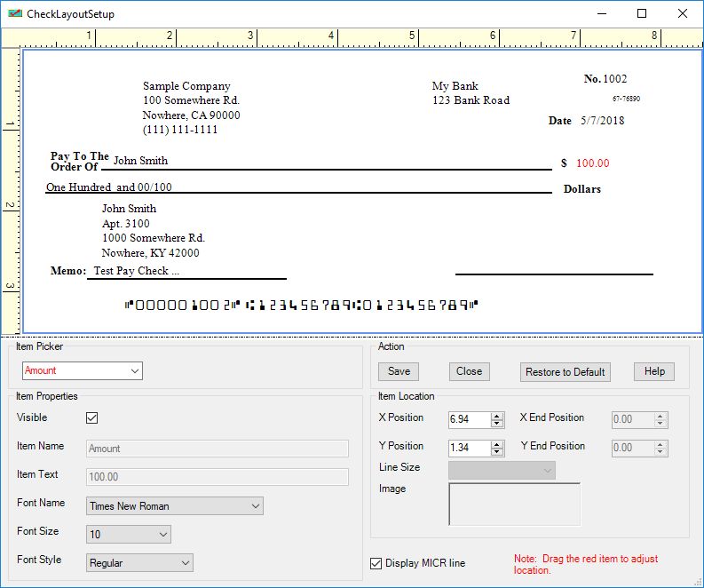The width and height of the screenshot is (704, 588).
Task: Open the Line Size dropdown
Action: click(x=502, y=470)
